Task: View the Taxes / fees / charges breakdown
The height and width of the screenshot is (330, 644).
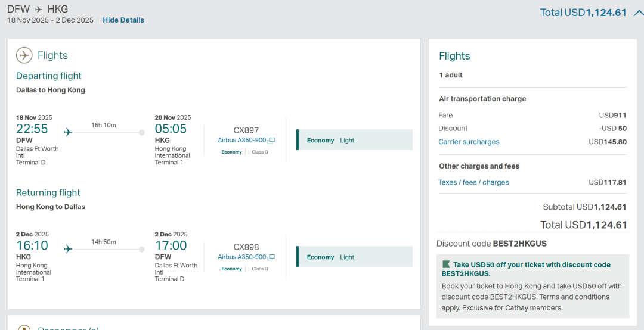Action: (x=473, y=183)
